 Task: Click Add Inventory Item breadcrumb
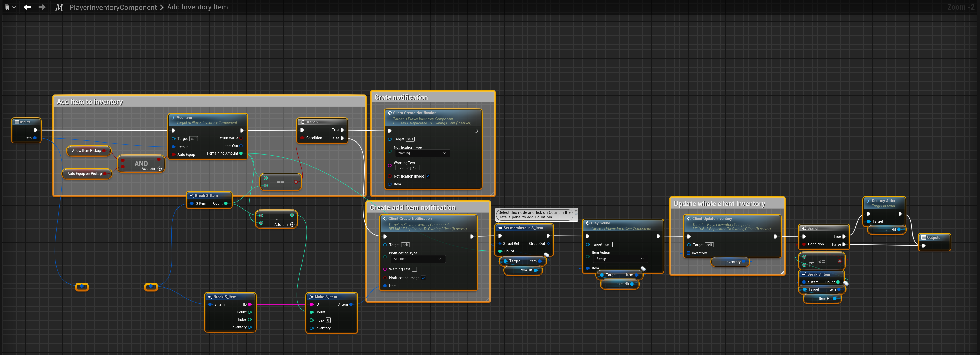[x=197, y=7]
